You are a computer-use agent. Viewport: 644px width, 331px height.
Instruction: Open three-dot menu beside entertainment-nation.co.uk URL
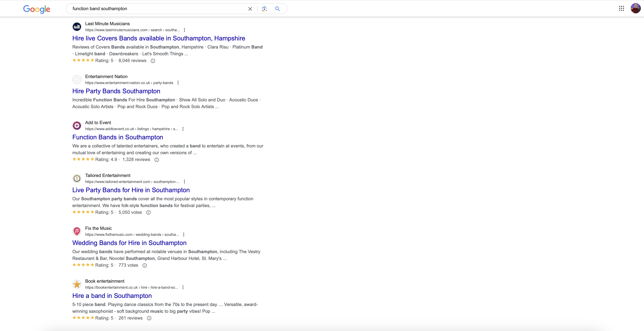[x=178, y=83]
